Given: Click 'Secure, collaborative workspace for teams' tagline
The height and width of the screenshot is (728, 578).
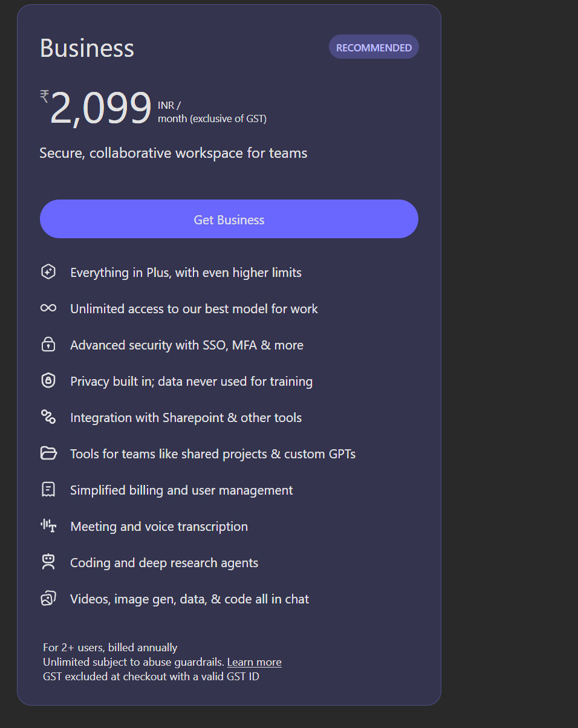Looking at the screenshot, I should [174, 153].
